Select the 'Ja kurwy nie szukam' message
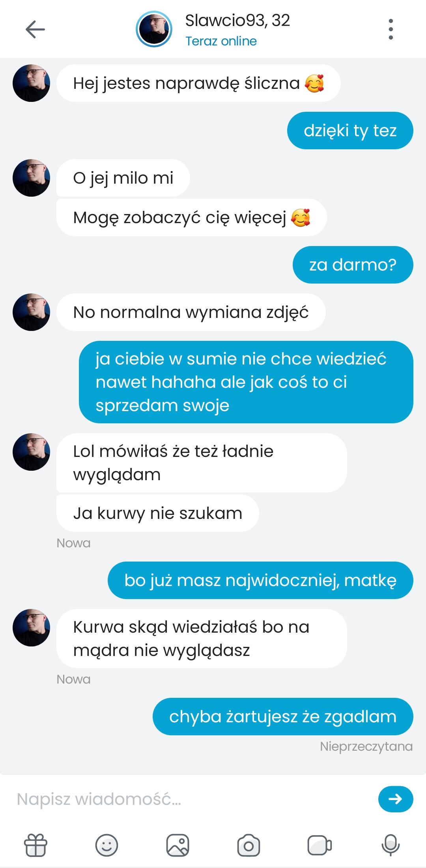 pos(157,513)
